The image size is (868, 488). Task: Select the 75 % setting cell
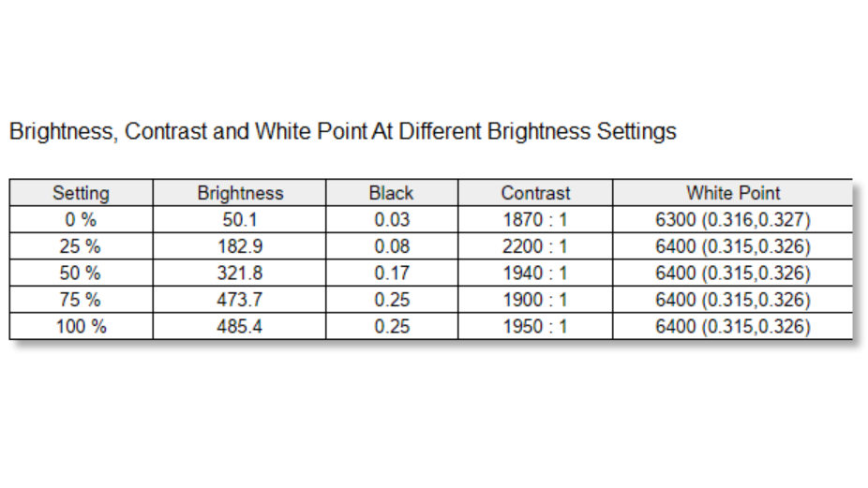point(81,301)
